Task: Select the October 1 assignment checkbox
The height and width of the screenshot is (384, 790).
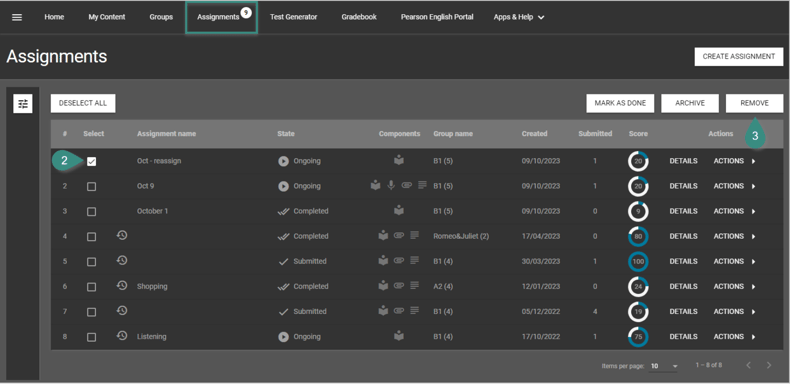Action: 91,212
